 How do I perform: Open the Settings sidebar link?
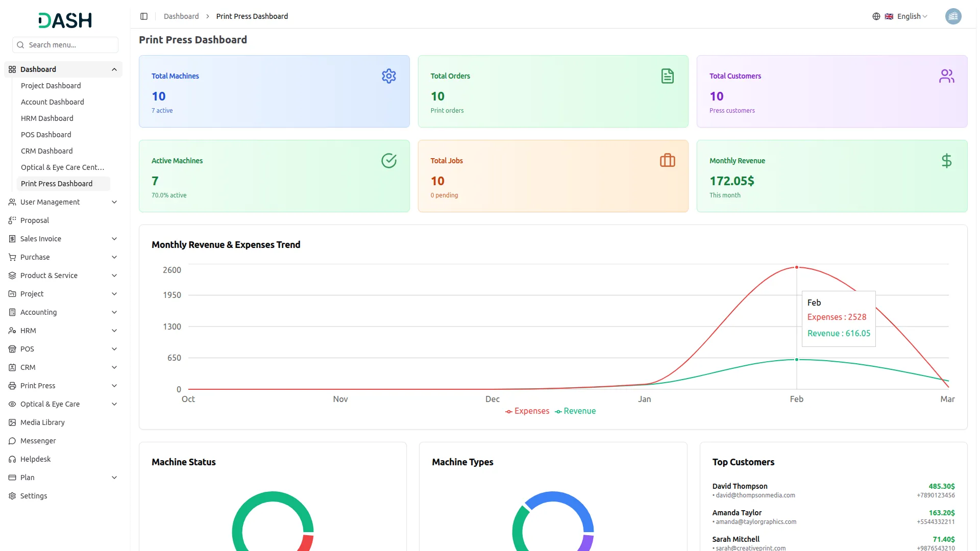[34, 496]
